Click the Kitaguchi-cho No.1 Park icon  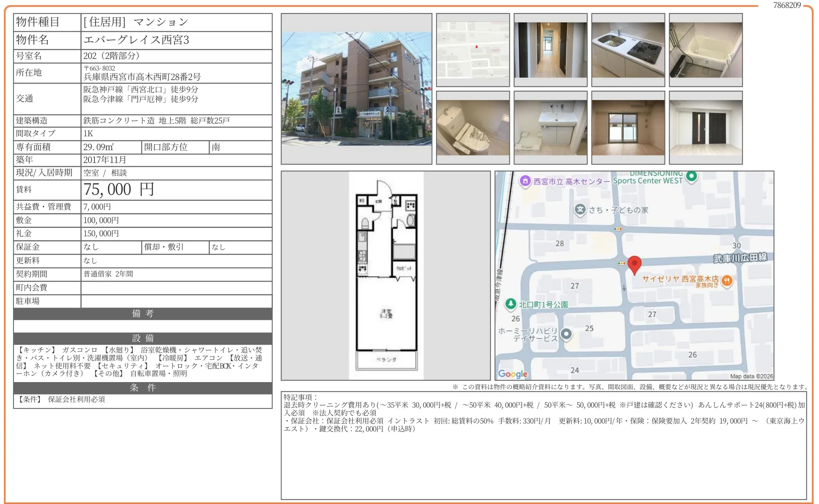coord(510,304)
